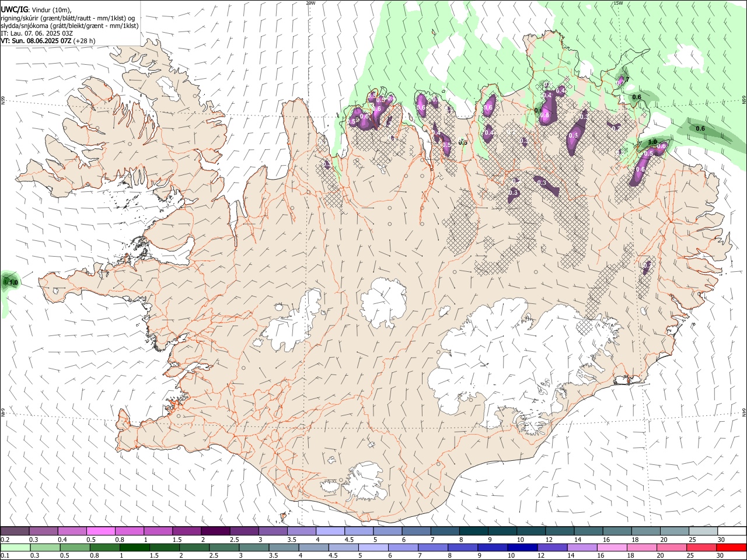Viewport: 747px width, 560px height.
Task: Select the '0.1' rain-scale value label
Action: coord(5,555)
